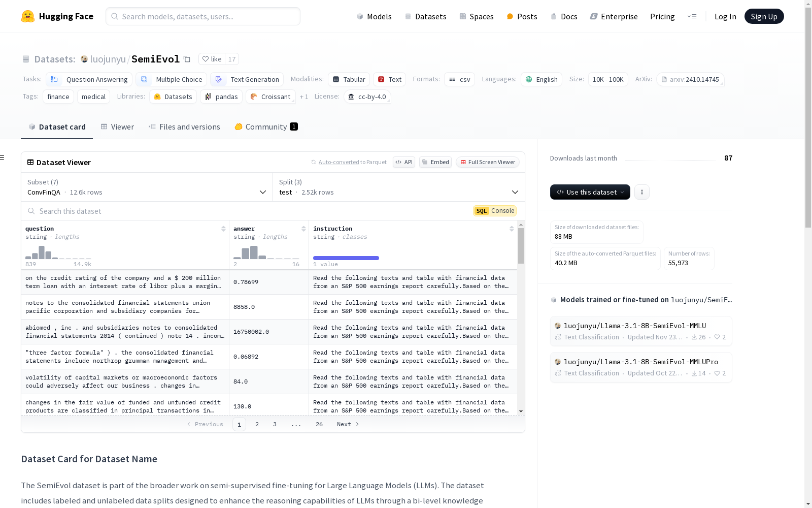Click the Text modality tag
The height and width of the screenshot is (508, 812).
click(389, 79)
